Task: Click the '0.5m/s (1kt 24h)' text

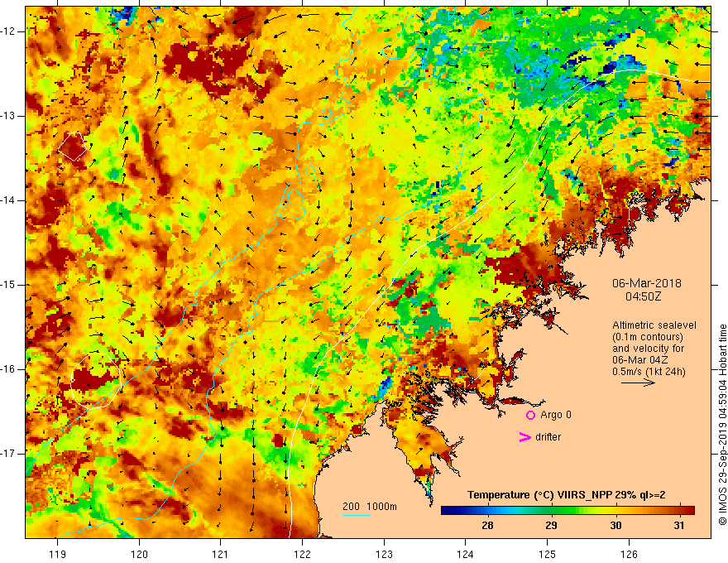Action: tap(649, 372)
